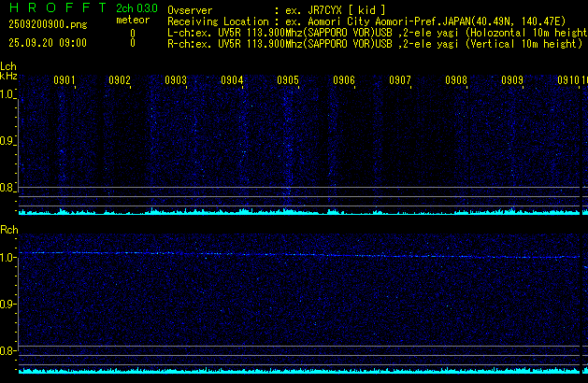This screenshot has height=383, width=588.
Task: Click the Lch channel label
Action: [x=8, y=66]
